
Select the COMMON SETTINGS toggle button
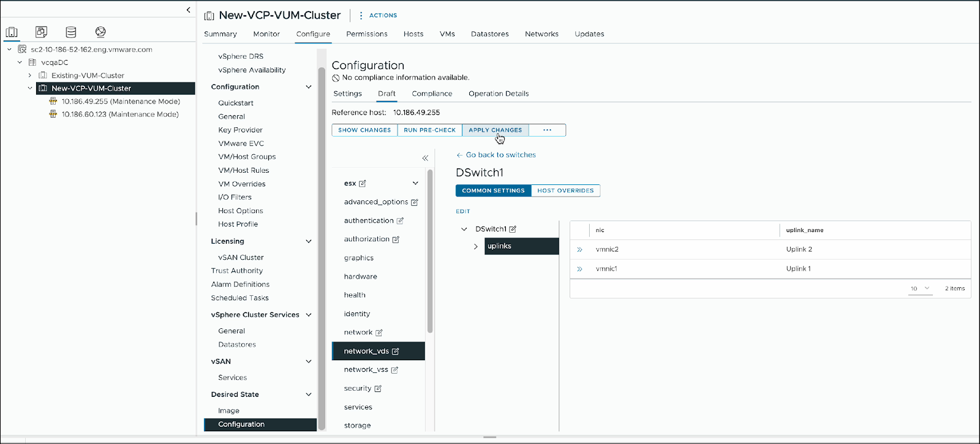(494, 190)
